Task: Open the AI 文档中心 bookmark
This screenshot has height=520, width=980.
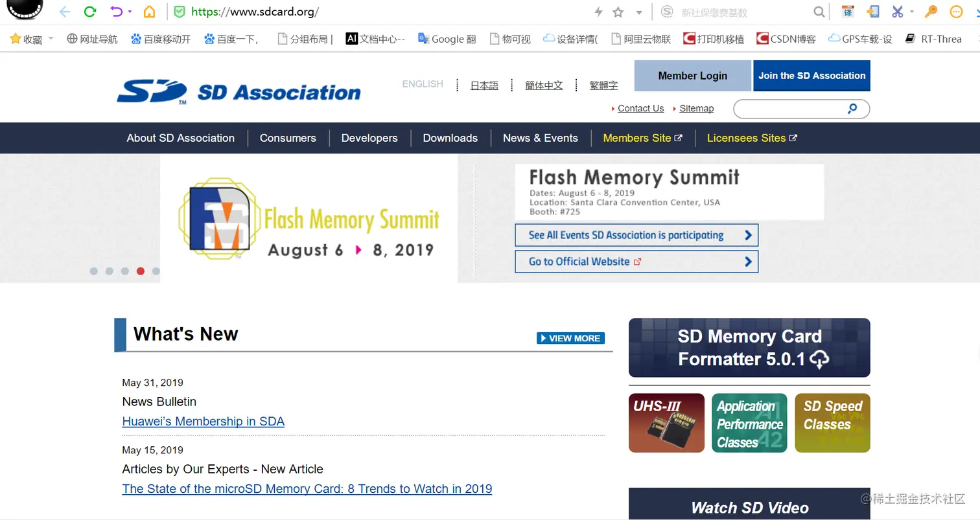Action: pyautogui.click(x=375, y=39)
